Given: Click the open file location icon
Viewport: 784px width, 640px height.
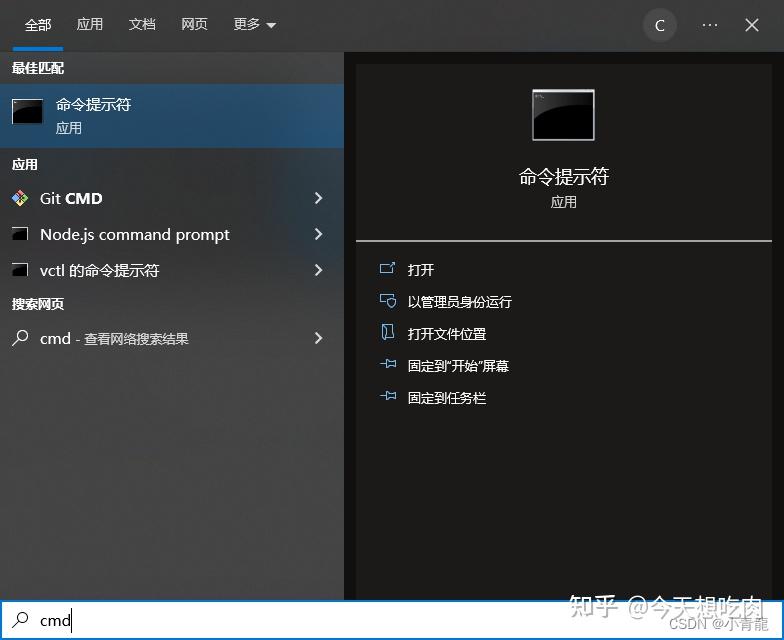Looking at the screenshot, I should [x=388, y=332].
